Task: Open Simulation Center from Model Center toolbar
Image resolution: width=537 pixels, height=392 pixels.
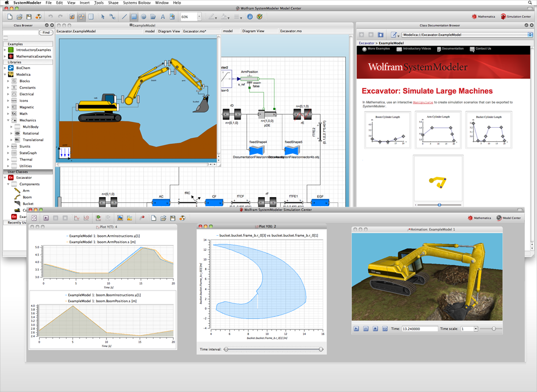Action: pos(516,17)
